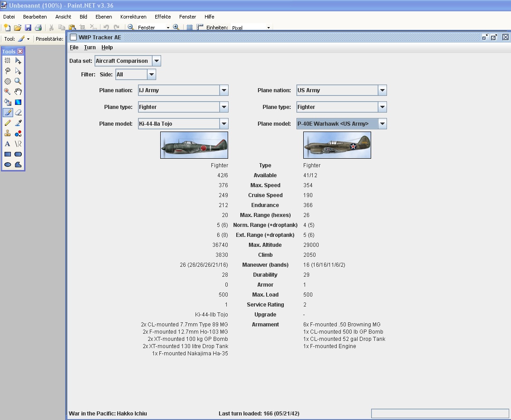
Task: Click the empty status bar field
Action: tap(440, 414)
